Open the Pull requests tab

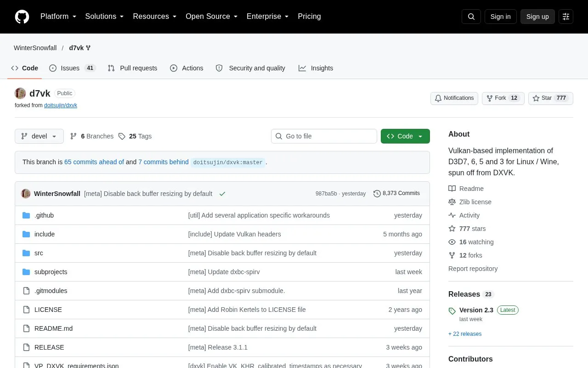pyautogui.click(x=132, y=68)
